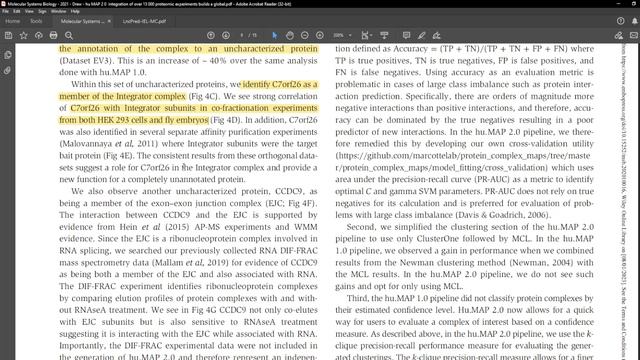
Task: Switch to the LncPred-IEL-MC.pdf tab
Action: coord(144,21)
